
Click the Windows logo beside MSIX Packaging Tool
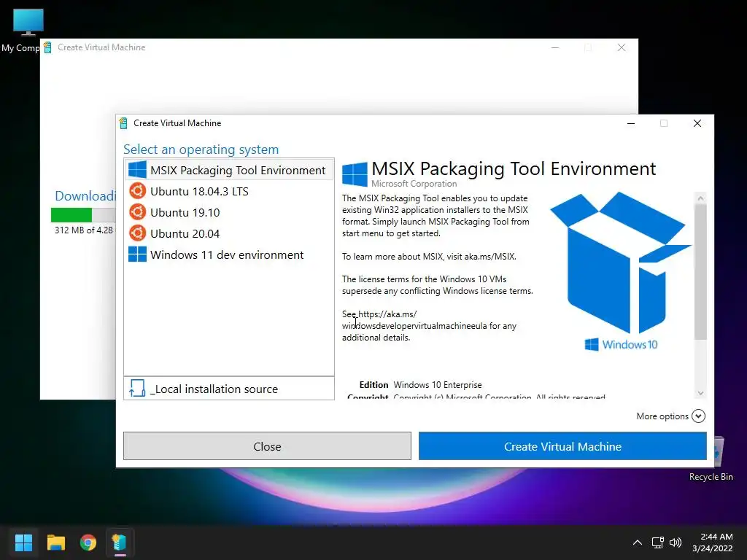[x=137, y=170]
